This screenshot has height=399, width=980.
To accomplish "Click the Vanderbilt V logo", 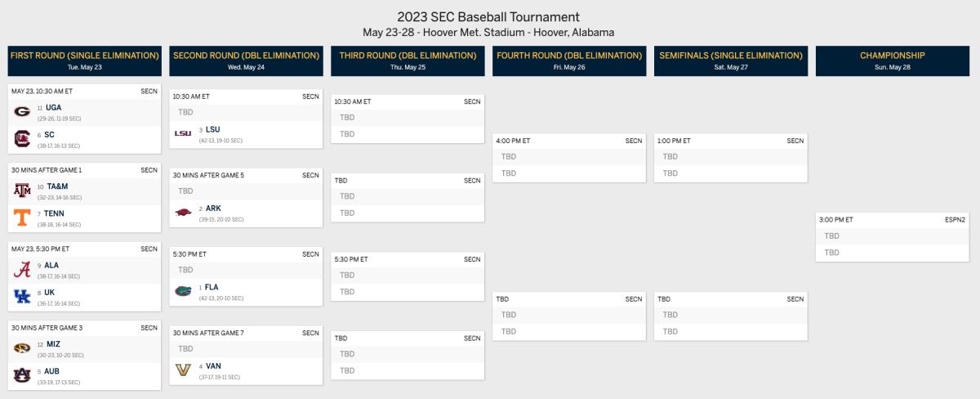I will pos(183,370).
